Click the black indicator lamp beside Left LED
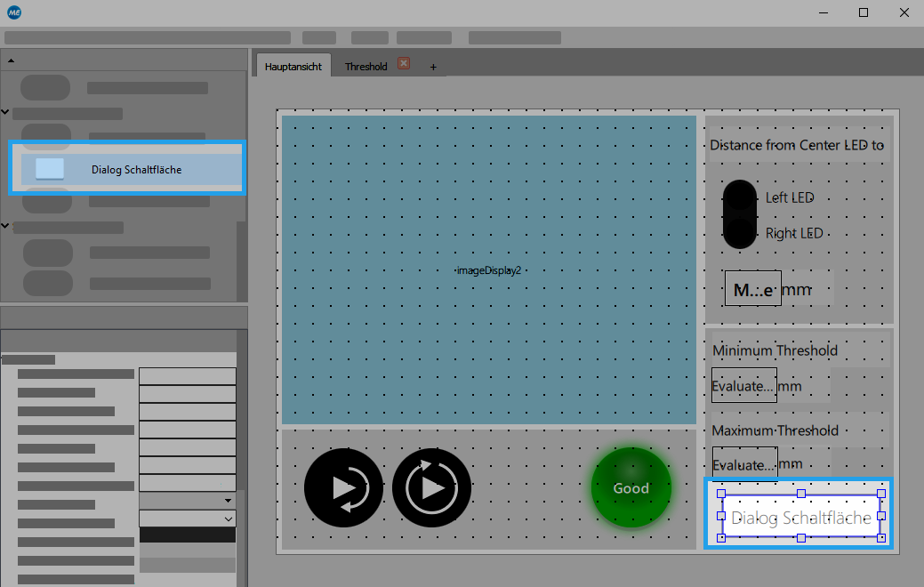The width and height of the screenshot is (924, 587). pyautogui.click(x=740, y=197)
